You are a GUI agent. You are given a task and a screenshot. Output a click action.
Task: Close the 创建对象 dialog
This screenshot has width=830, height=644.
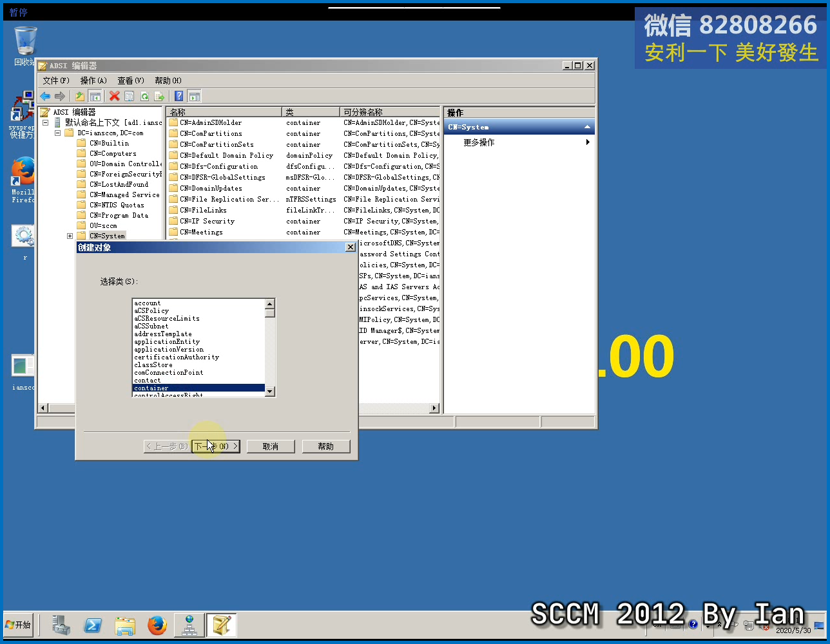[351, 247]
